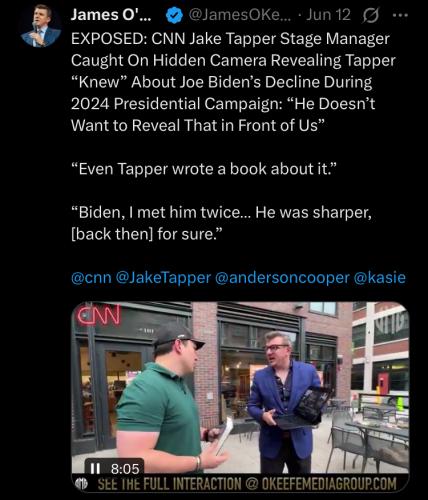Click the Jun 12 post date
Viewport: 428px width, 500px height.
(x=328, y=15)
